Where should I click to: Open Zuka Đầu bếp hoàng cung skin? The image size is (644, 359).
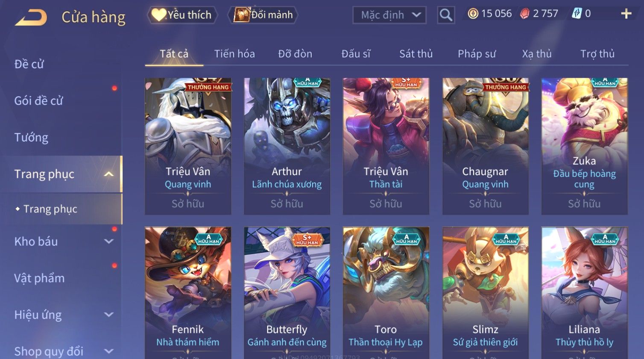click(x=584, y=146)
